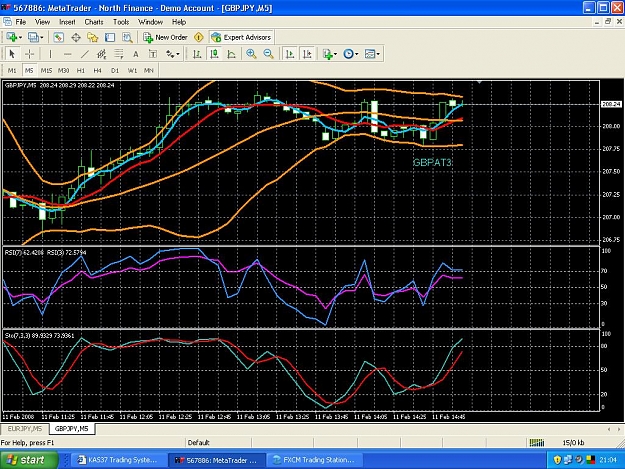Open the Tools menu

point(121,22)
